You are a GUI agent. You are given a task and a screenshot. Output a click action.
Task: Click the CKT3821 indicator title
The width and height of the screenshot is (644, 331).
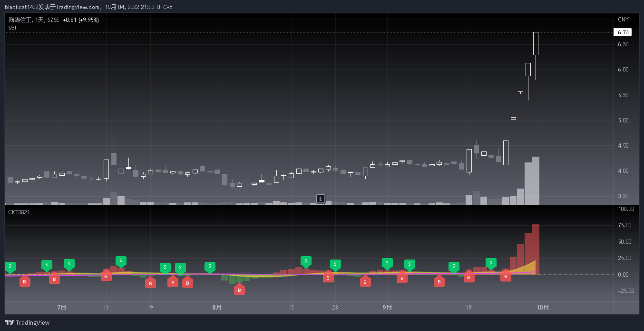tap(19, 212)
